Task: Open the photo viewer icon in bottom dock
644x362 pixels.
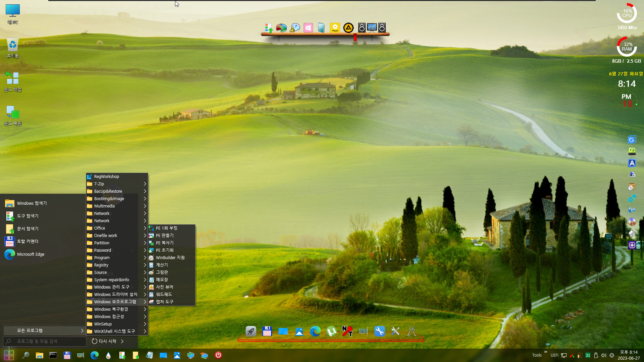Action: tap(299, 331)
